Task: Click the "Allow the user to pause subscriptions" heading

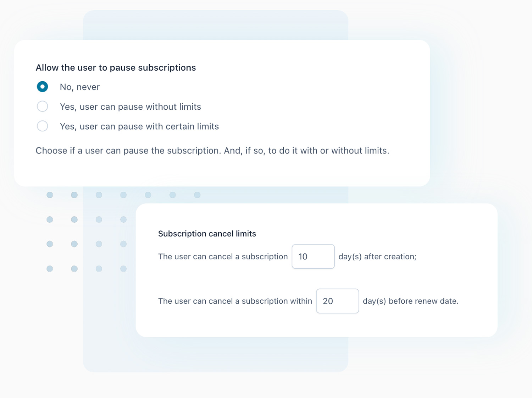Action: (116, 67)
